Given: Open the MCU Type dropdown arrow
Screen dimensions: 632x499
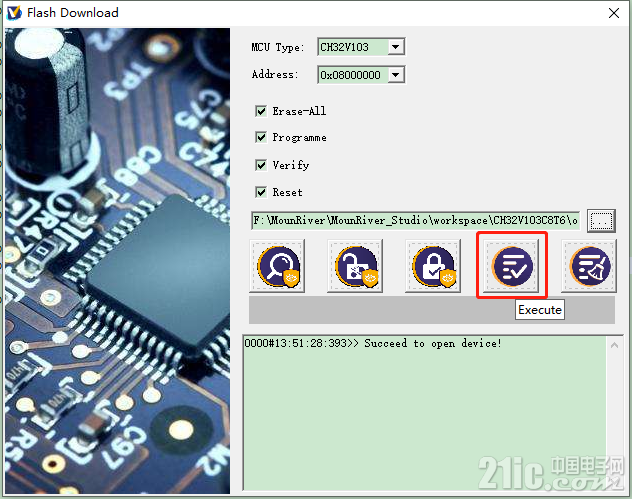Looking at the screenshot, I should click(396, 47).
